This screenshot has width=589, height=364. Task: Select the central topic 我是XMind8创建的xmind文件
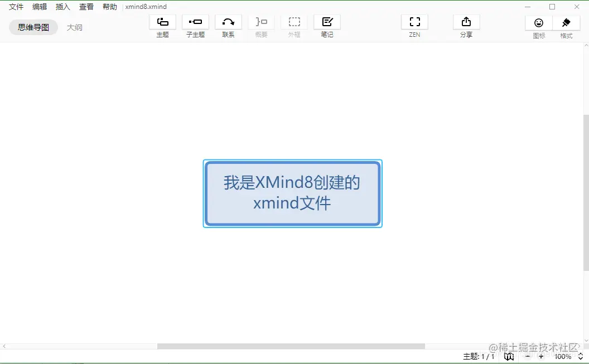(292, 193)
